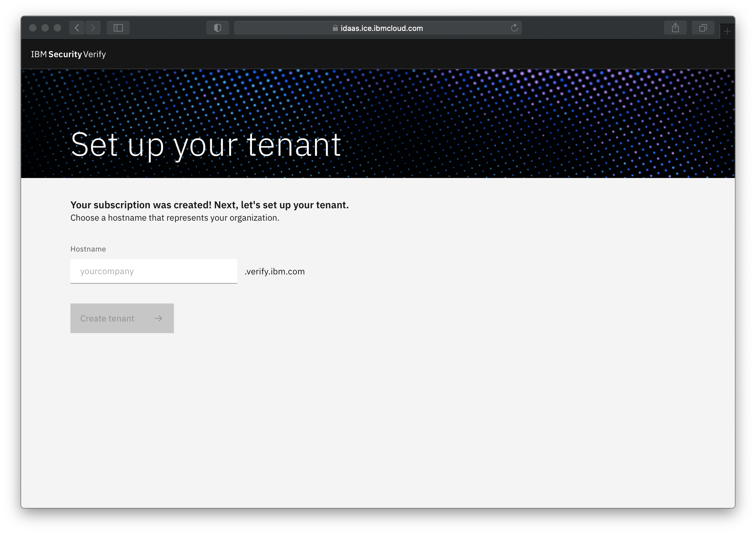Open the privacy report shield icon
The height and width of the screenshot is (534, 756).
tap(217, 28)
